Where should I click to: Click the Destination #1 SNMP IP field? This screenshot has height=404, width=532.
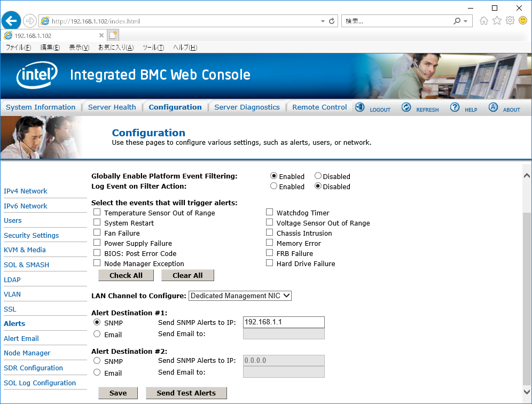point(284,322)
